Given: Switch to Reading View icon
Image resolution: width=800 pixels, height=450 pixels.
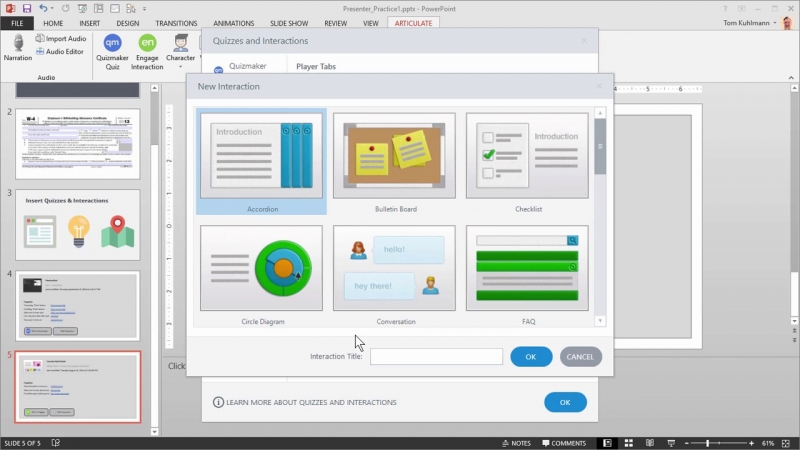Looking at the screenshot, I should (649, 443).
